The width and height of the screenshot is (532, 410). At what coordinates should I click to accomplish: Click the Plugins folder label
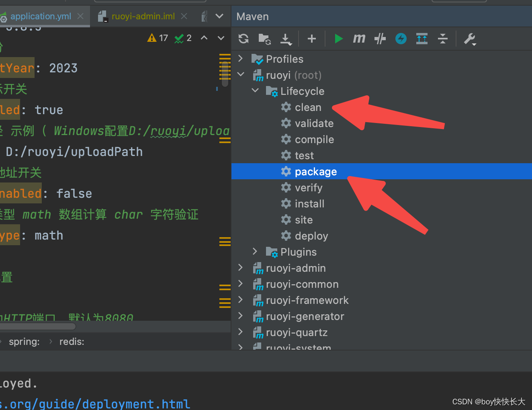299,252
